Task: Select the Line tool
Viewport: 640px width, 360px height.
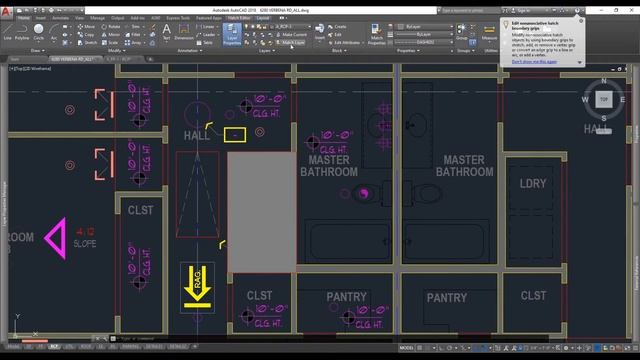Action: coord(7,32)
